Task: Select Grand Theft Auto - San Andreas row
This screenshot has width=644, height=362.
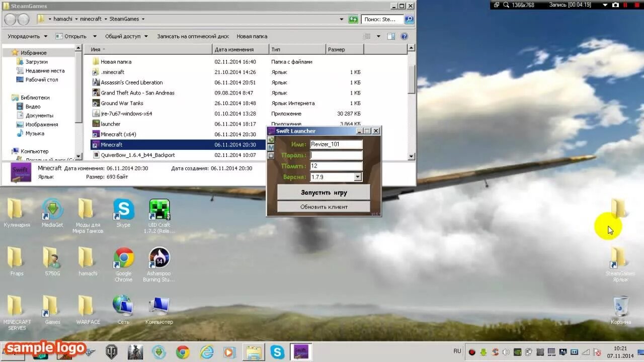Action: coord(249,93)
